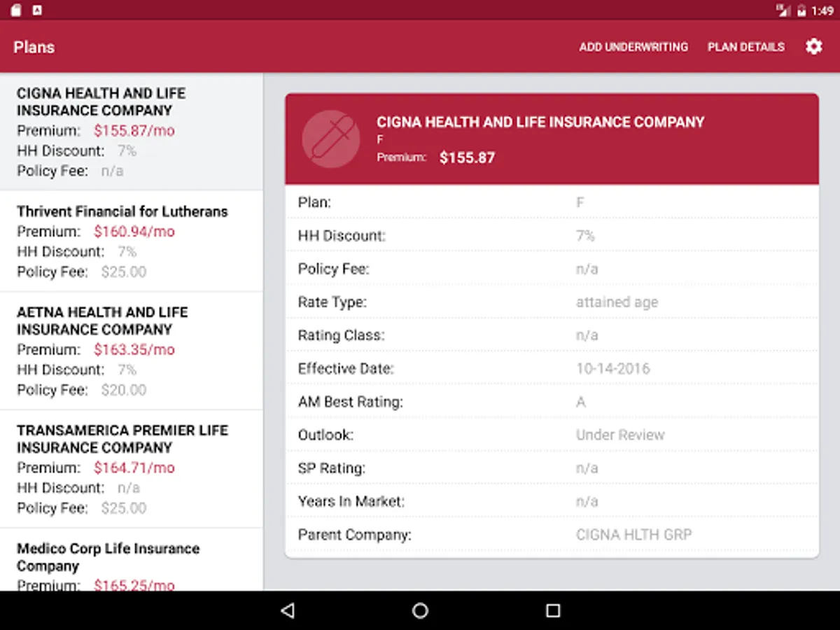Click Thrivent's $25.00 policy fee
This screenshot has width=840, height=630.
pyautogui.click(x=124, y=272)
